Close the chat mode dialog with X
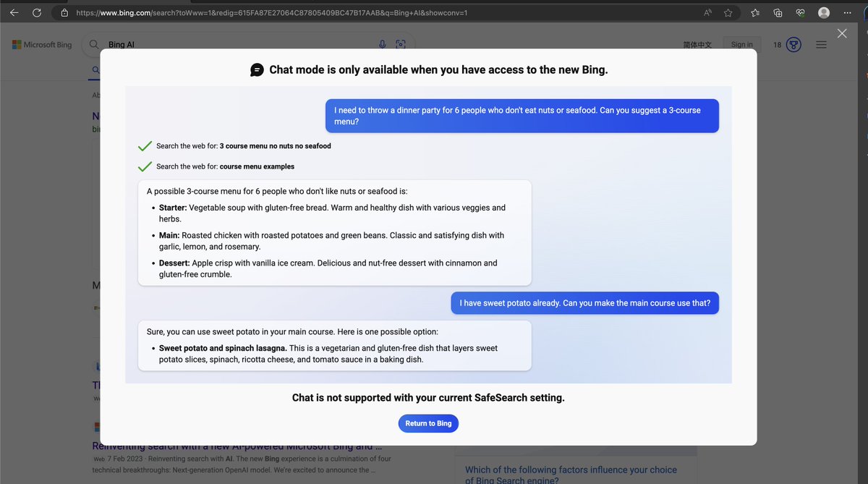This screenshot has height=484, width=868. 842,33
